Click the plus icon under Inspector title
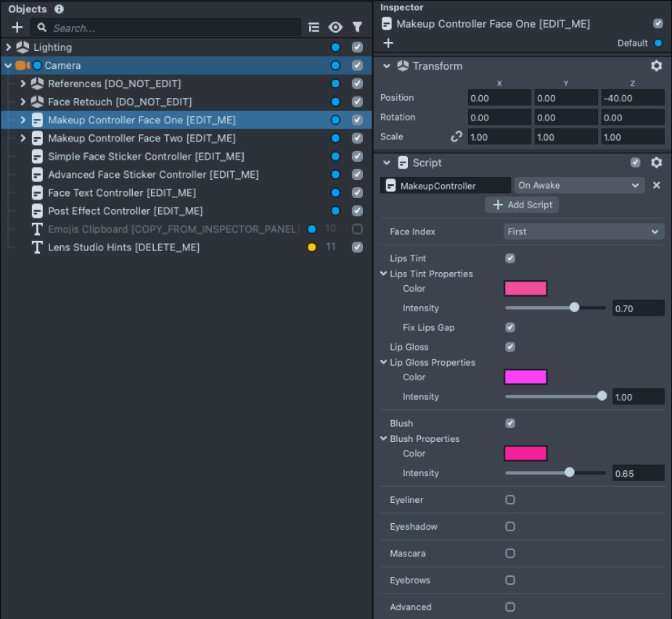Image resolution: width=672 pixels, height=619 pixels. click(388, 43)
